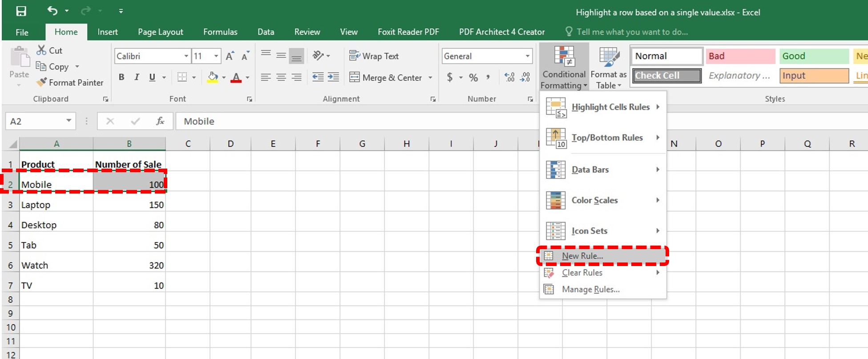The width and height of the screenshot is (868, 359).
Task: Open the font name Calibri dropdown
Action: (186, 56)
